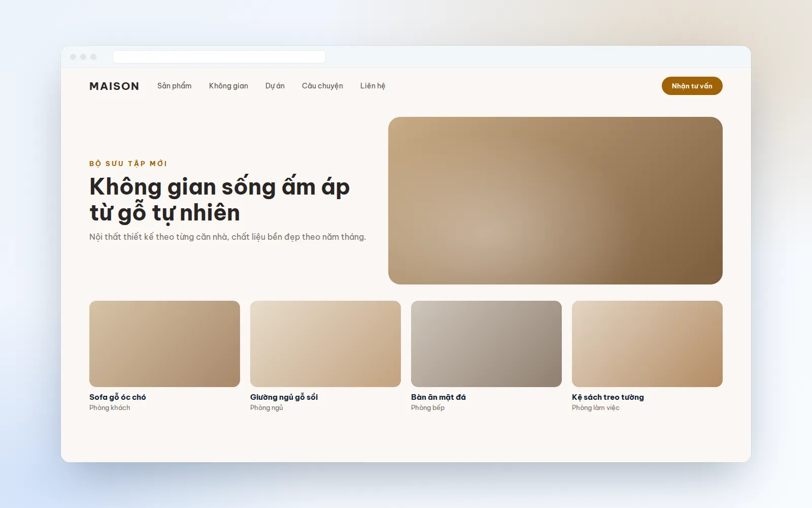Open the Liên hệ nav link

(373, 86)
